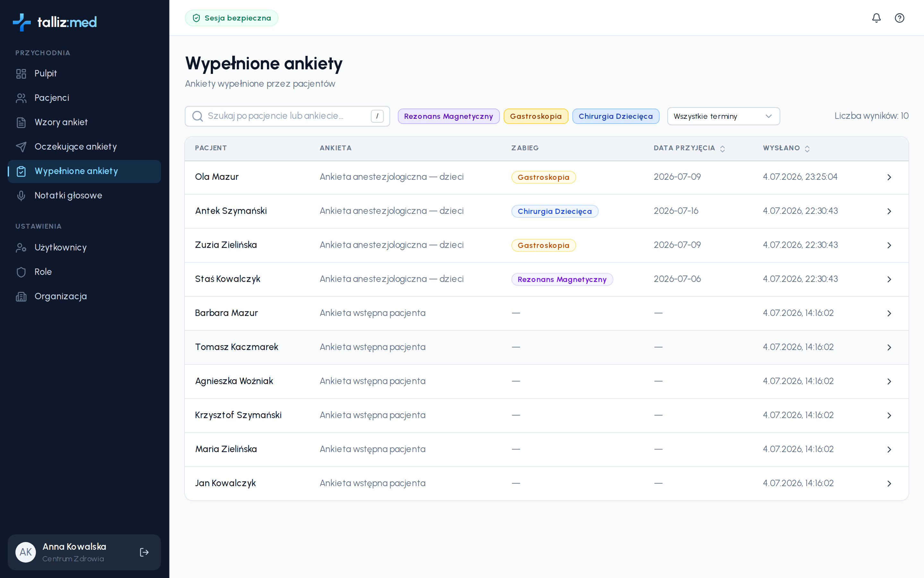The height and width of the screenshot is (578, 924).
Task: Click Ankieta wstępna pacjenta for Barbara Mazur
Action: tap(372, 313)
